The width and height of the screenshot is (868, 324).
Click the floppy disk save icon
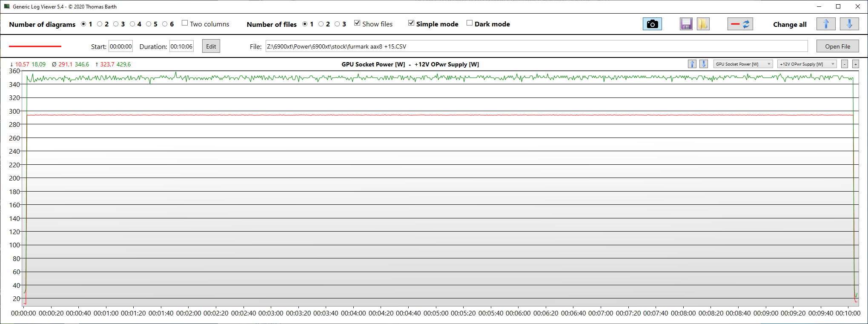[686, 24]
